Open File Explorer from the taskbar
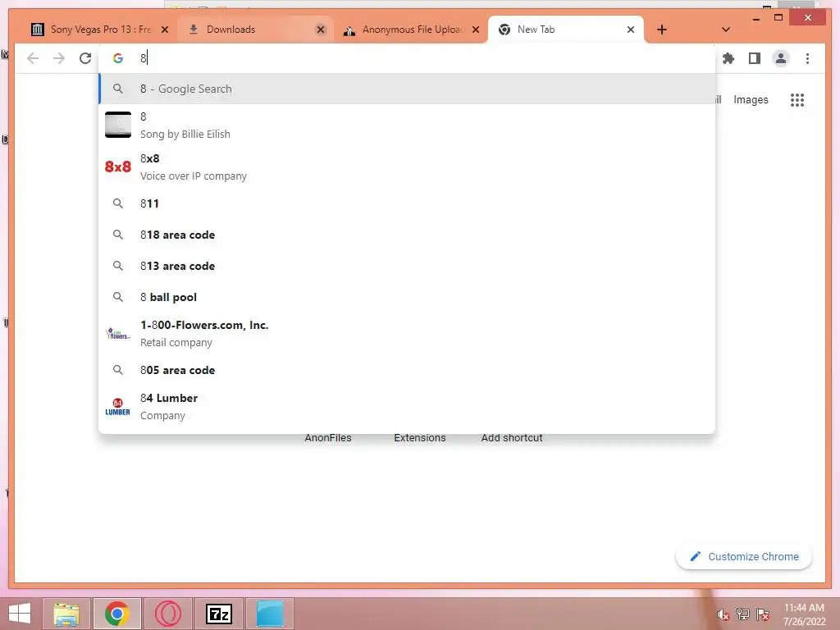Viewport: 840px width, 630px height. pos(66,614)
